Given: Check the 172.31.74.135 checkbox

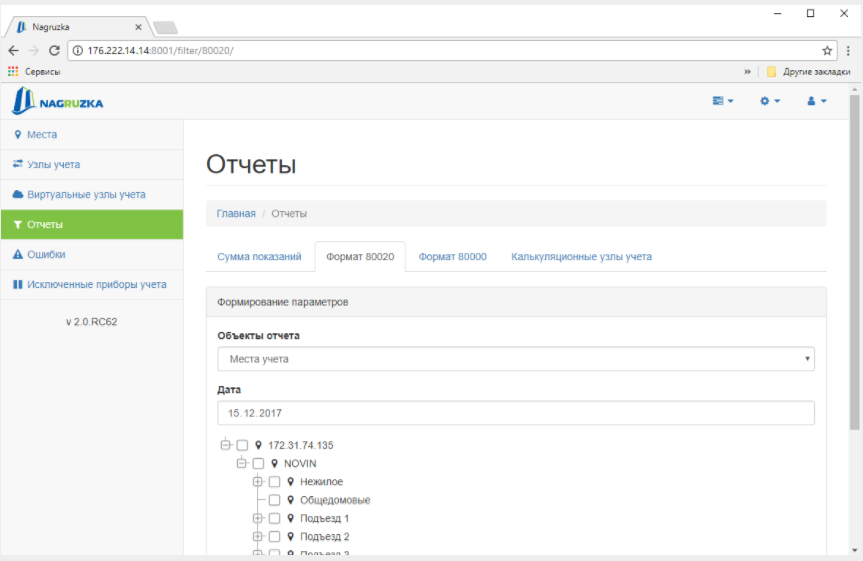Looking at the screenshot, I should click(x=242, y=445).
